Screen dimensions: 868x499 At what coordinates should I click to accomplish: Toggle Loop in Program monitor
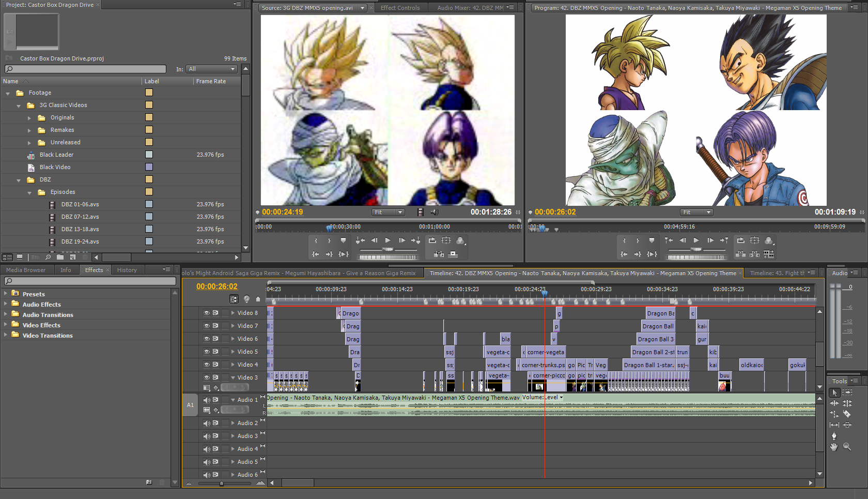[x=741, y=240]
